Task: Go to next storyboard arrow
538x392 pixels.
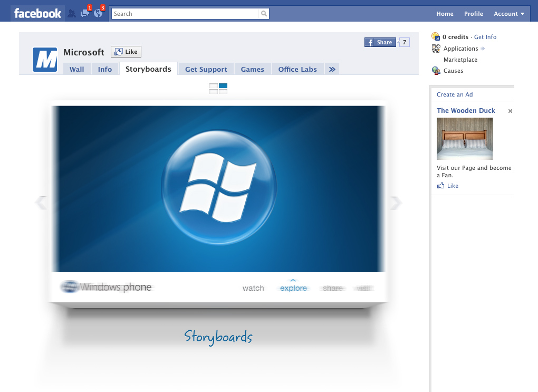Action: coord(396,203)
